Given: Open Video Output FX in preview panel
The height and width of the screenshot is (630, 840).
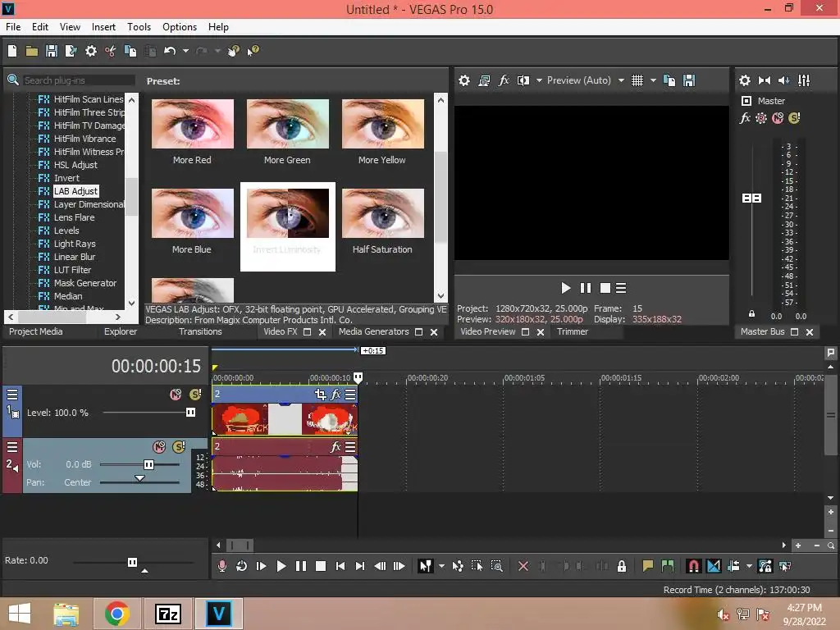Looking at the screenshot, I should [x=504, y=80].
